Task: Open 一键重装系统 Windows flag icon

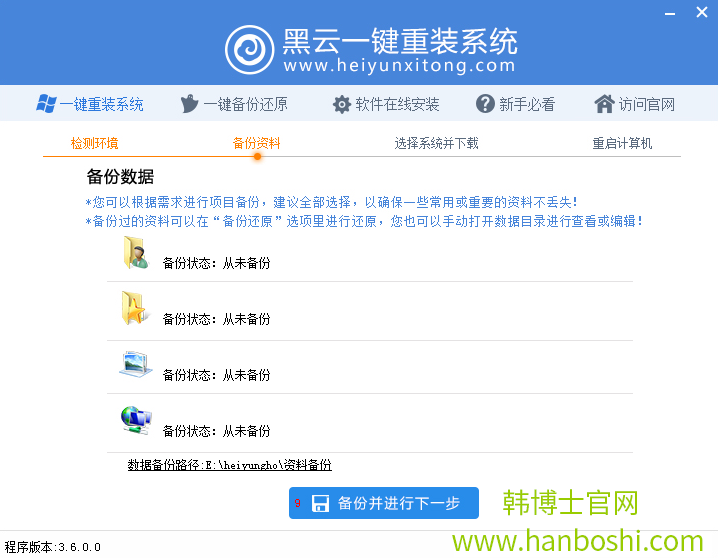Action: [46, 104]
